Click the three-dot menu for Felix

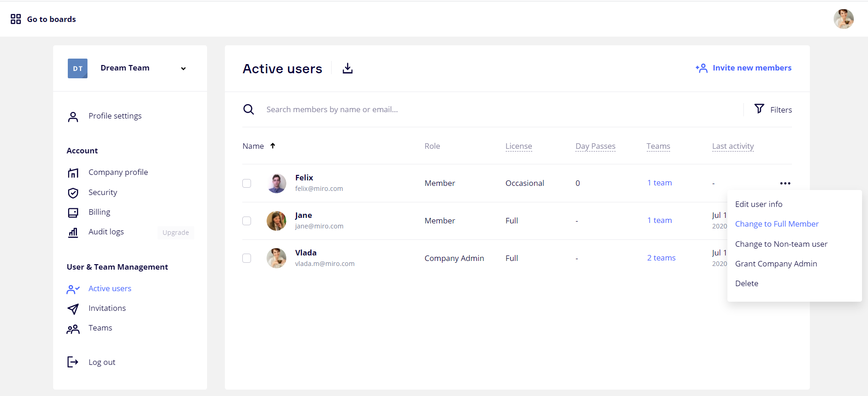point(785,183)
